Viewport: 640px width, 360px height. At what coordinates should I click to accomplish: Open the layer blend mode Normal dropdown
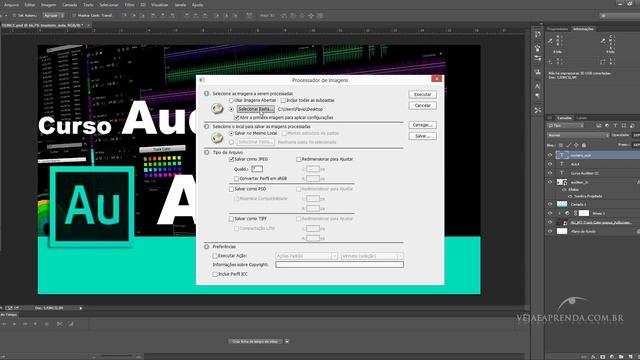click(578, 135)
